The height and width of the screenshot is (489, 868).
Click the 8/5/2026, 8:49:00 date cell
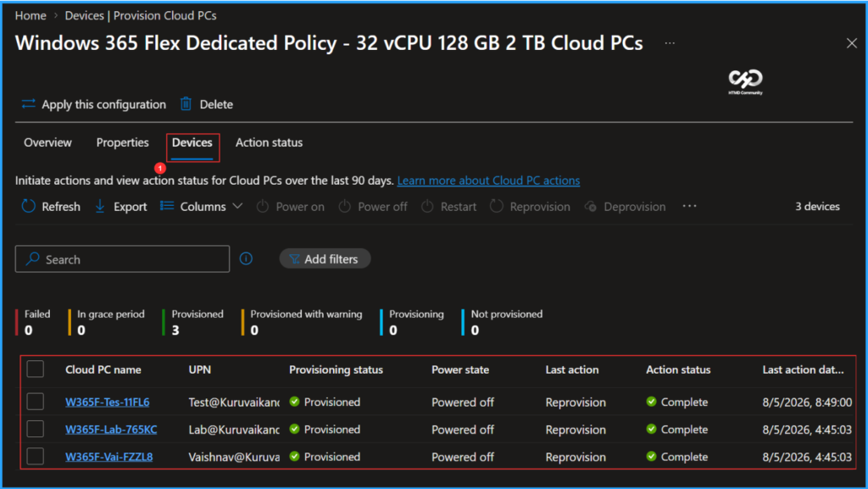[807, 403]
